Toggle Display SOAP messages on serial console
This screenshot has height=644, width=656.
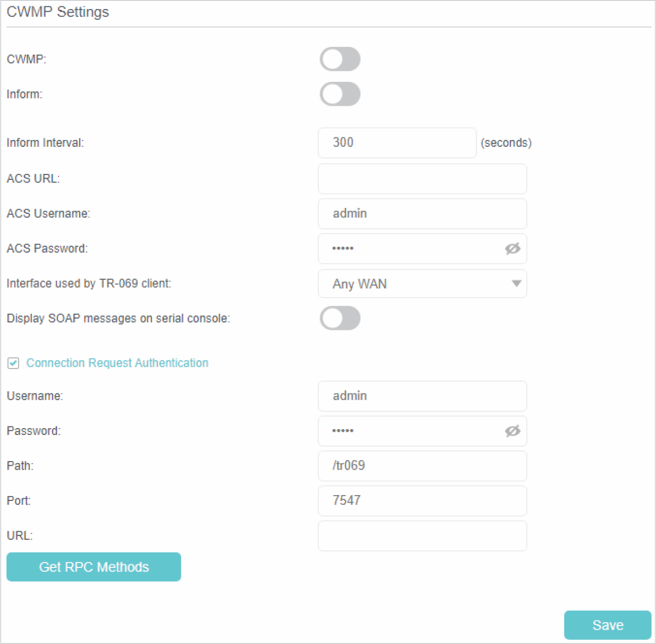point(340,319)
